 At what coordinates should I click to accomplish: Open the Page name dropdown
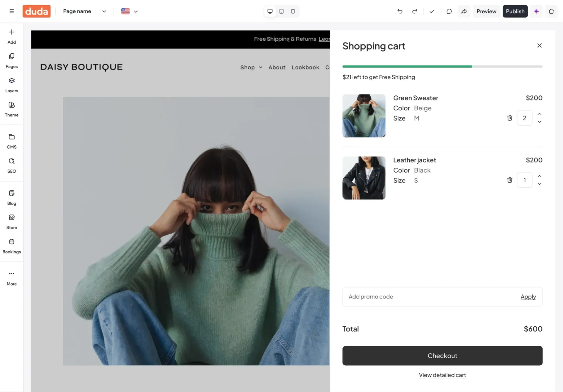pyautogui.click(x=84, y=11)
